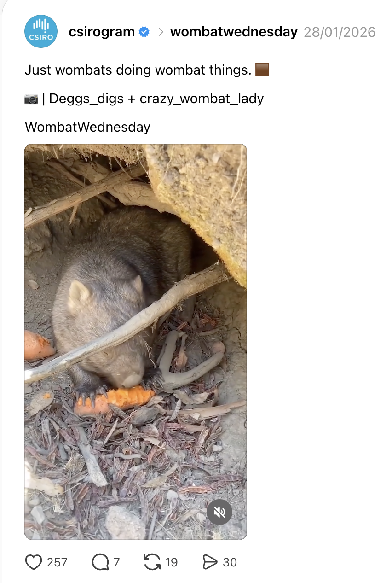
Task: Open the csirogram username link
Action: click(102, 32)
